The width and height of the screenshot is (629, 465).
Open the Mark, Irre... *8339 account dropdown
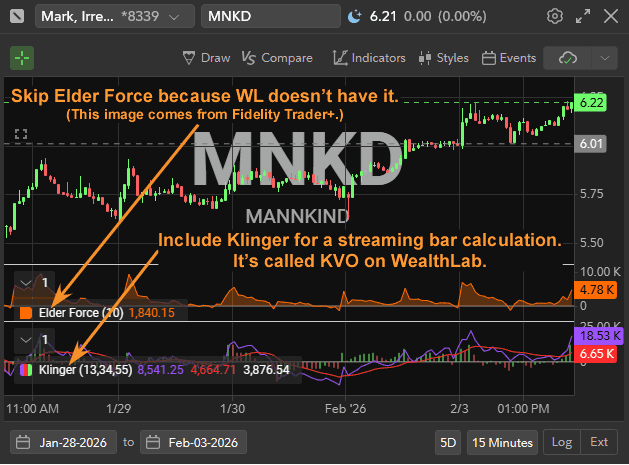[x=115, y=16]
